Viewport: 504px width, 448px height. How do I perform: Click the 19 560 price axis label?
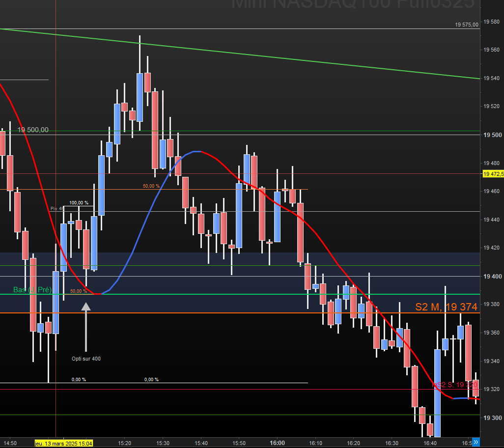click(x=491, y=50)
